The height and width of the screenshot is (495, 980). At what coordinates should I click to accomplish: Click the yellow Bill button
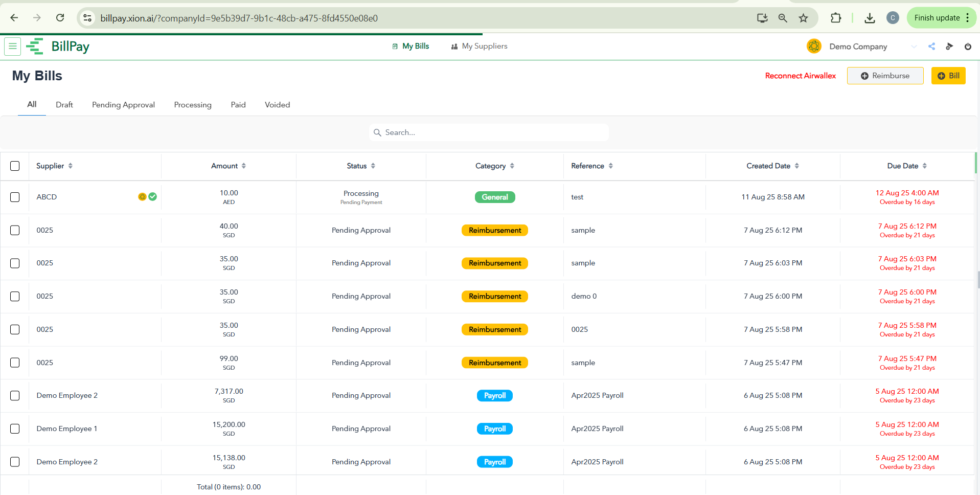(948, 76)
